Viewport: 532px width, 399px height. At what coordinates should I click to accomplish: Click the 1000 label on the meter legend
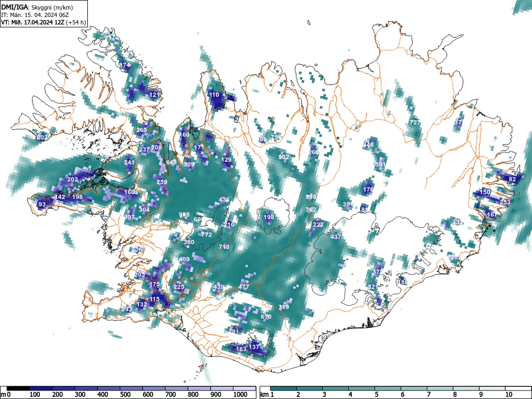tap(240, 395)
